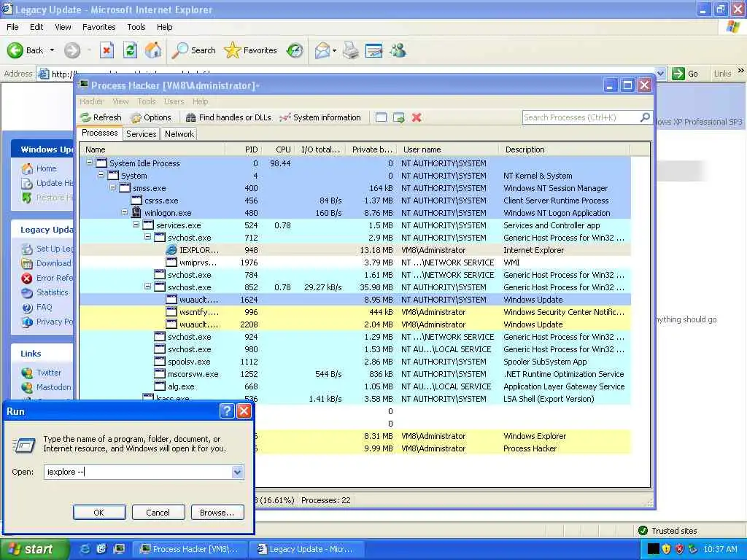Open Process Hacker Options
The height and width of the screenshot is (560, 747).
[151, 117]
